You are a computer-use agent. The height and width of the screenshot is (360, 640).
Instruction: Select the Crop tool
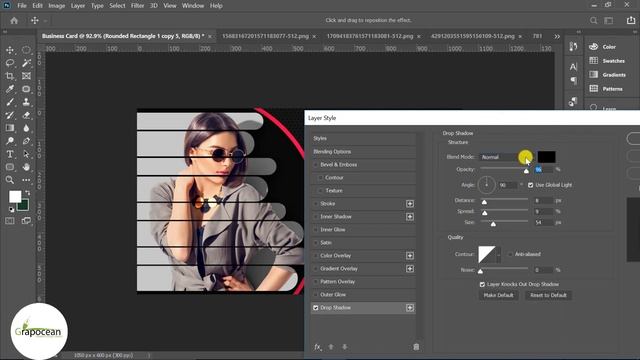[10, 76]
